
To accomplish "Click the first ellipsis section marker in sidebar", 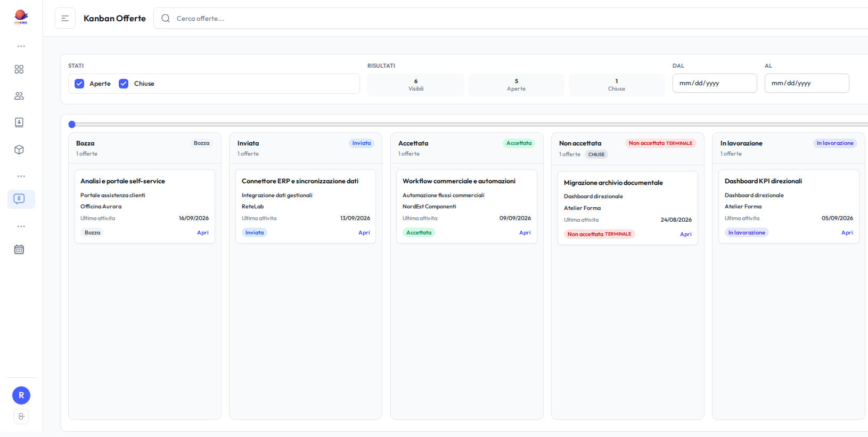I will point(21,46).
